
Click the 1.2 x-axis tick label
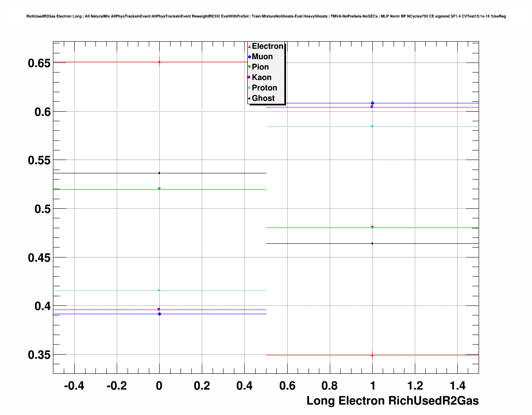click(415, 386)
